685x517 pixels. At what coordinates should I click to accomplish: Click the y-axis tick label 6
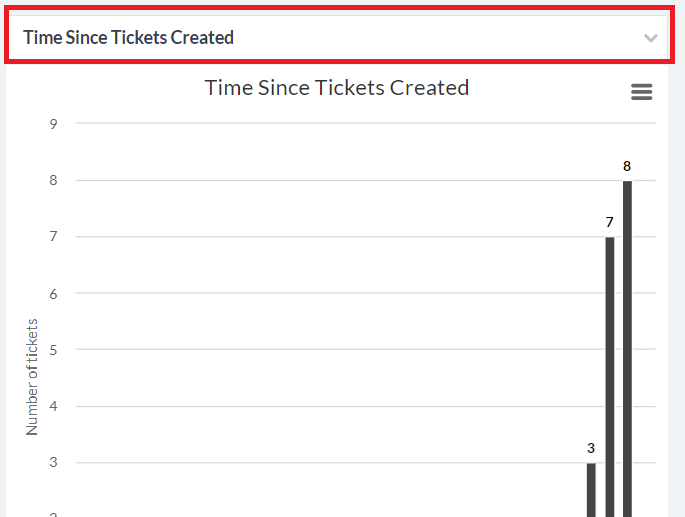pos(53,294)
